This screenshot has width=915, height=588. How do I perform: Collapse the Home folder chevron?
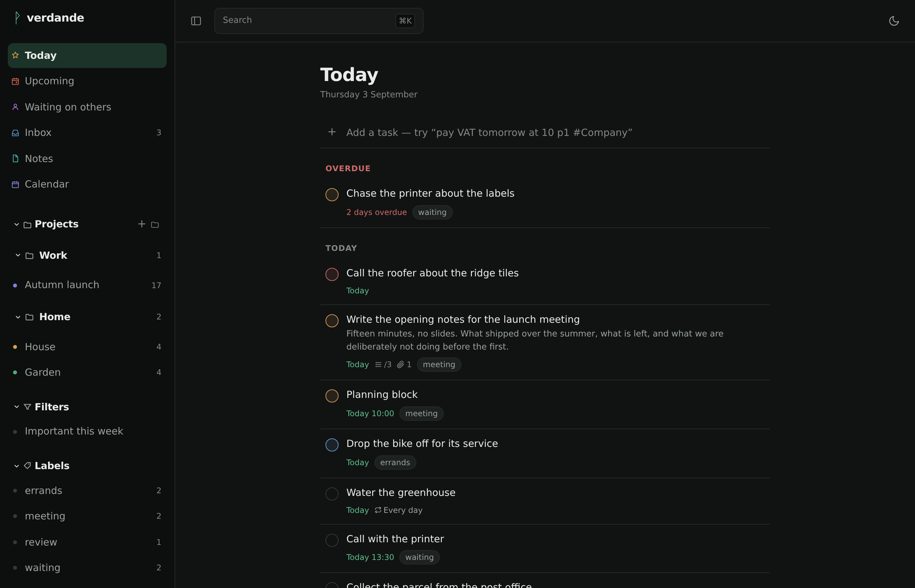pos(18,317)
